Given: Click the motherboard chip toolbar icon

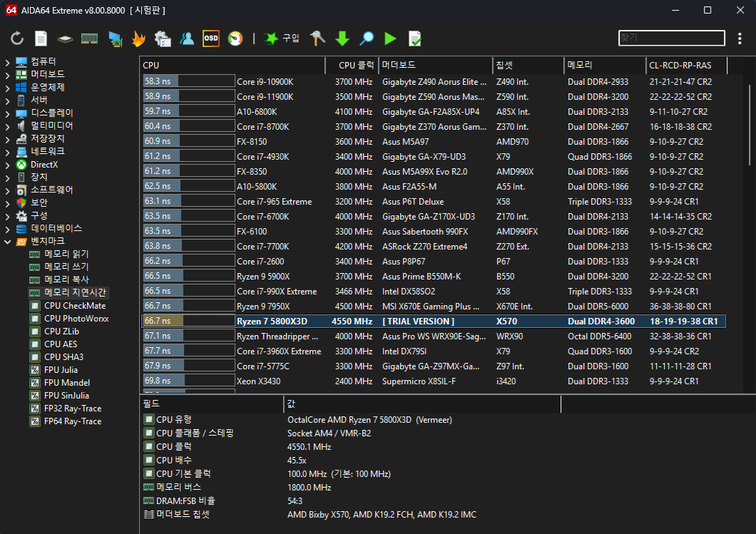Looking at the screenshot, I should tap(65, 38).
